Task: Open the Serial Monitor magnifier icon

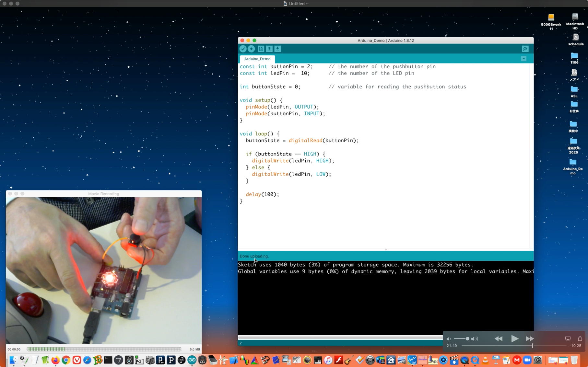Action: tap(525, 49)
